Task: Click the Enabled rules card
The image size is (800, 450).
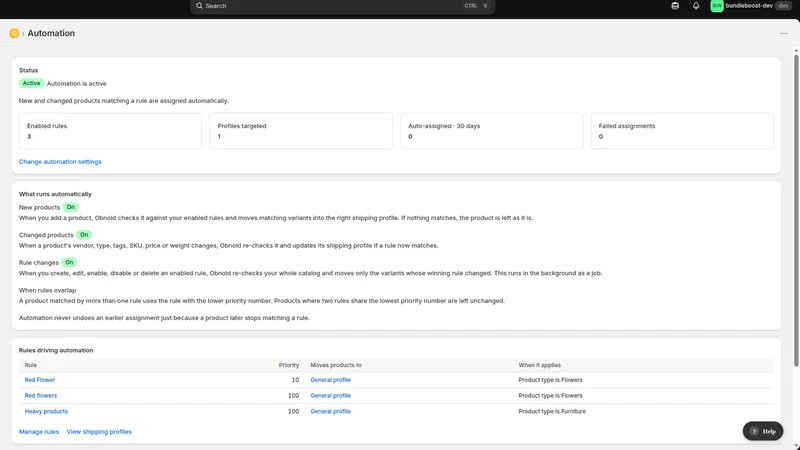Action: (x=110, y=131)
